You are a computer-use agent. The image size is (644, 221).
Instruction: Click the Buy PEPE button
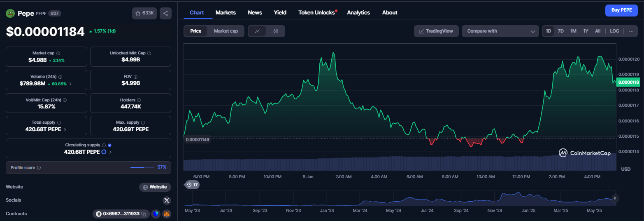tap(621, 10)
